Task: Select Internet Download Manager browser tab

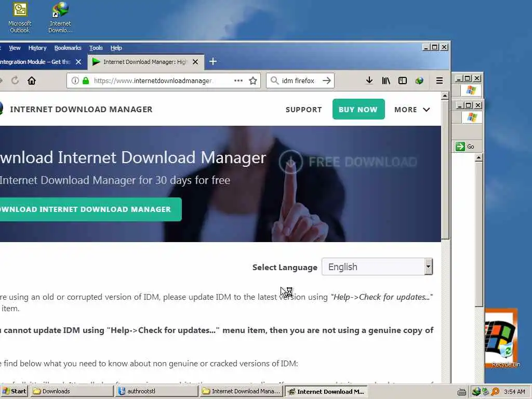Action: coord(145,62)
